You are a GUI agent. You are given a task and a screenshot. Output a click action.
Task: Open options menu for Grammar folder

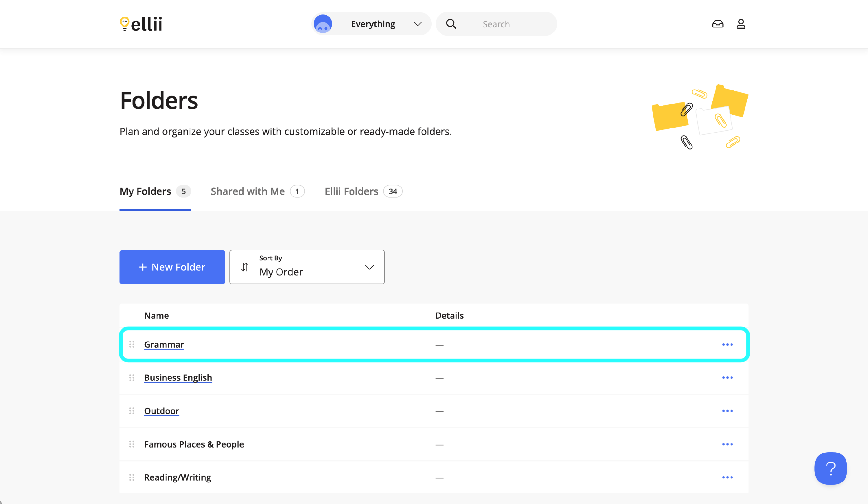click(727, 344)
